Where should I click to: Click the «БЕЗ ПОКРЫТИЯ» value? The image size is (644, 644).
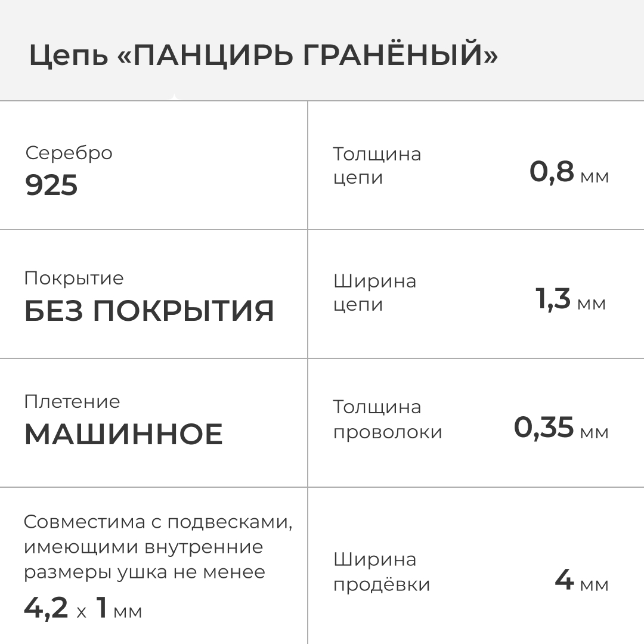(x=149, y=311)
